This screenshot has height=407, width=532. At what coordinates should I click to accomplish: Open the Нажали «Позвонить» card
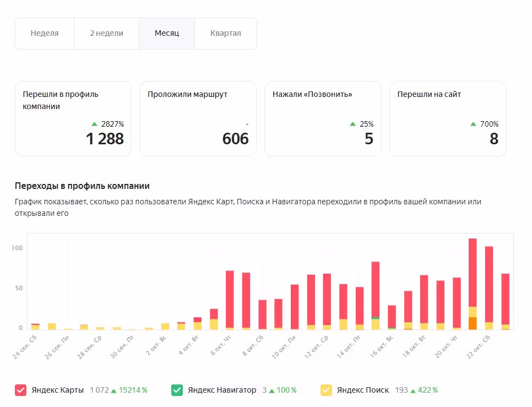323,119
